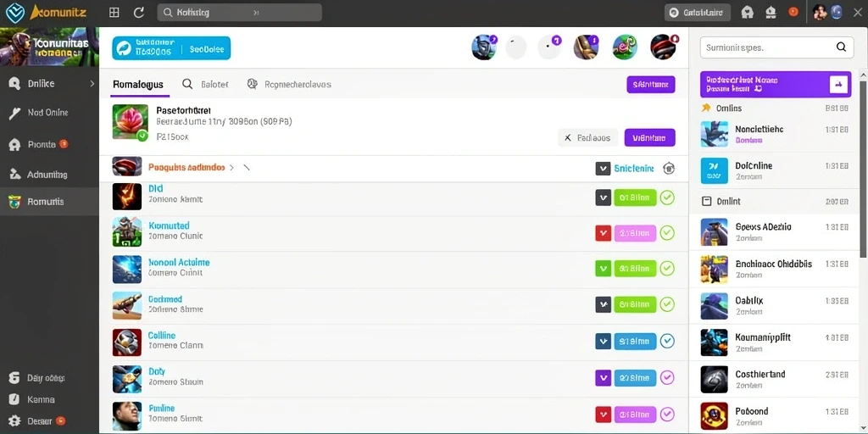The height and width of the screenshot is (434, 868).
Task: Open the Romunits sidebar icon
Action: [15, 202]
